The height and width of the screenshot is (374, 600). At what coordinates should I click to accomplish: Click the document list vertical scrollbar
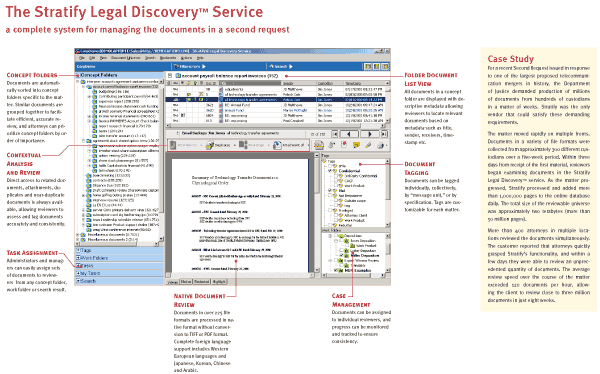click(x=388, y=101)
